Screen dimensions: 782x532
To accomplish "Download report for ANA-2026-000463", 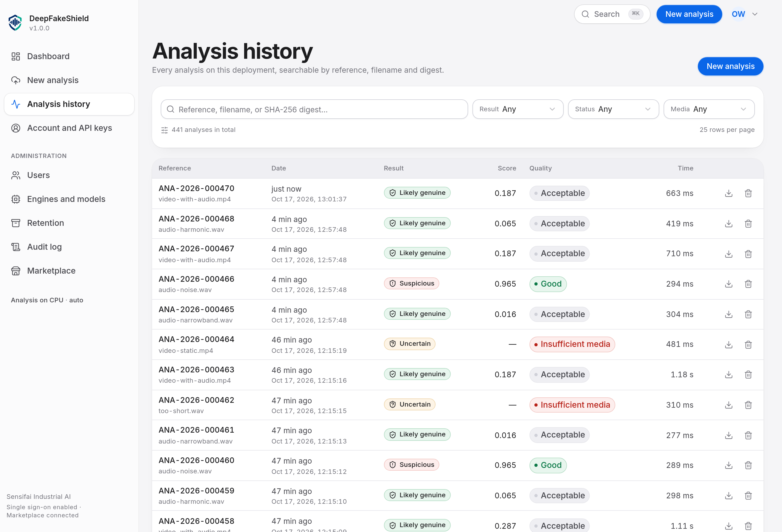I will point(729,374).
